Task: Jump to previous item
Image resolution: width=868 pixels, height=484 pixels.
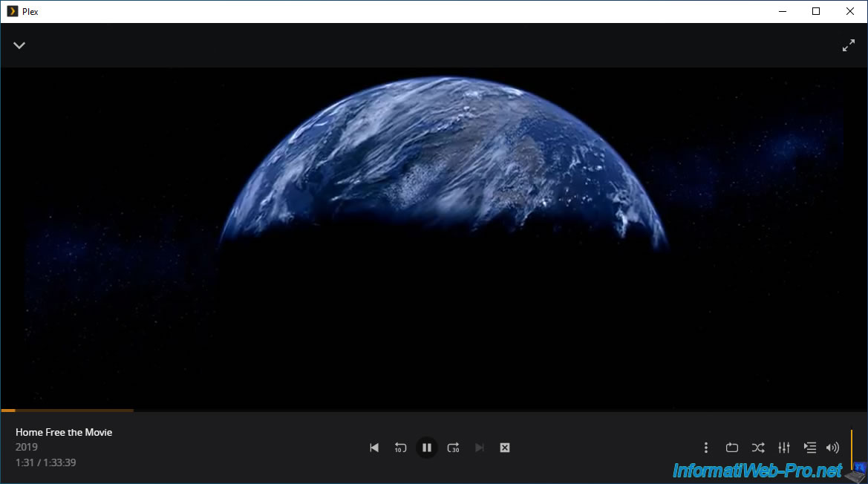Action: pos(374,448)
